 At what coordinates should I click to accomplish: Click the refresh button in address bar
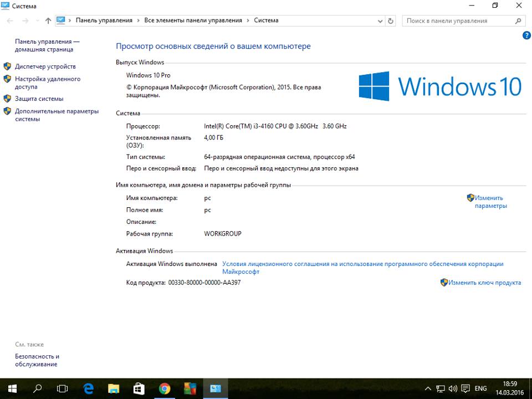[391, 21]
